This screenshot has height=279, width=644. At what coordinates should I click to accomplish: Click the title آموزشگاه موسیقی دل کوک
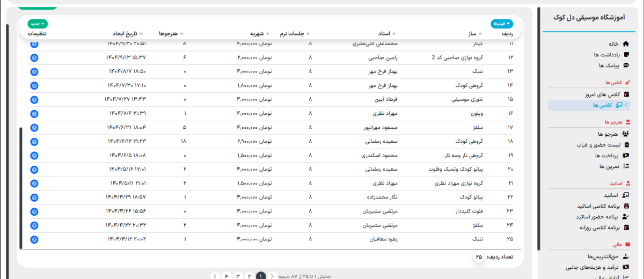(x=589, y=18)
